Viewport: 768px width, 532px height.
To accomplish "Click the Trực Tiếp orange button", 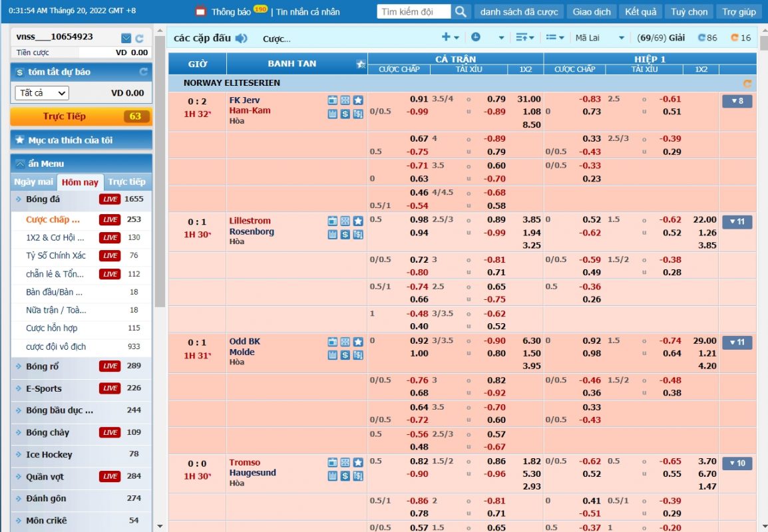I will (x=80, y=116).
